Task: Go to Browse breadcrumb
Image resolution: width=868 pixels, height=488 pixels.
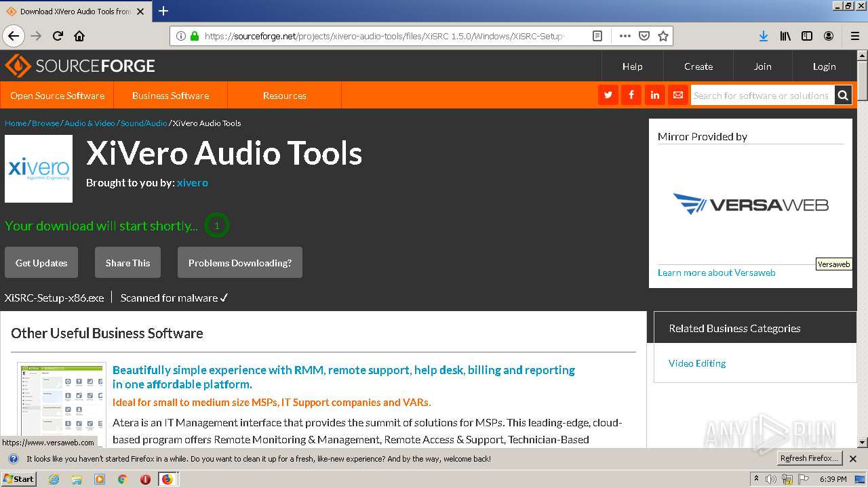Action: pos(45,123)
